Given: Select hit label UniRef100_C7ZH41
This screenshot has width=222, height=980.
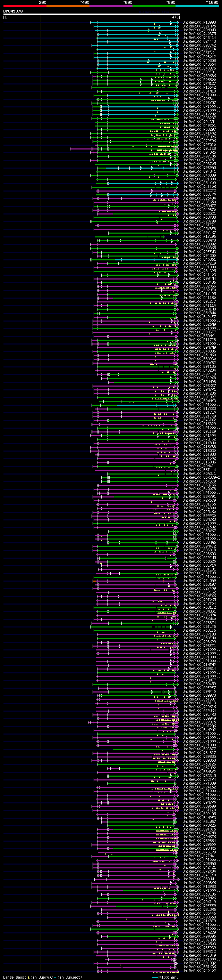Looking at the screenshot, I should coord(199,856).
